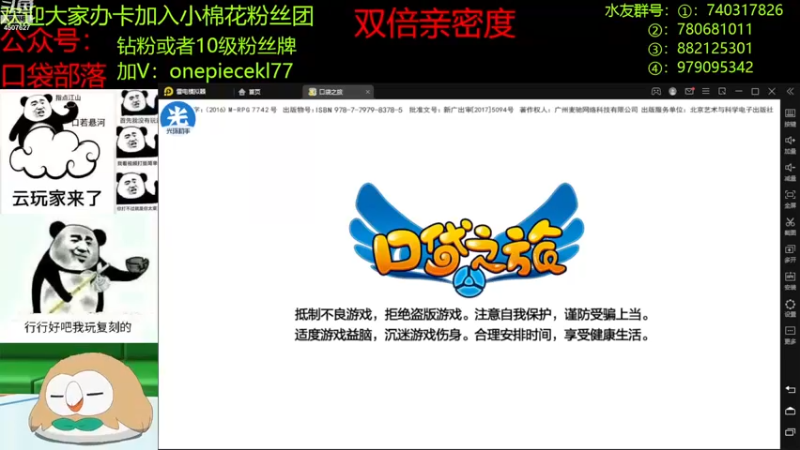Click the red 口袋部落 text
The height and width of the screenshot is (450, 800).
[x=54, y=75]
